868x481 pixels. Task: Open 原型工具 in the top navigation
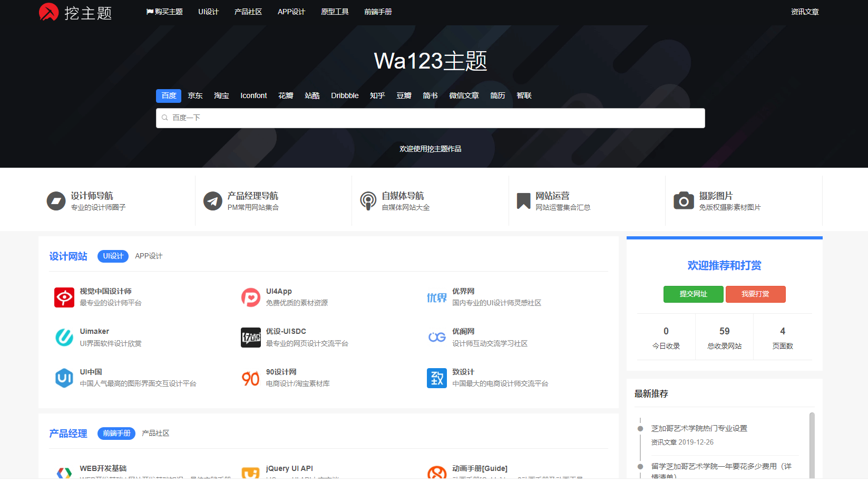[x=335, y=12]
